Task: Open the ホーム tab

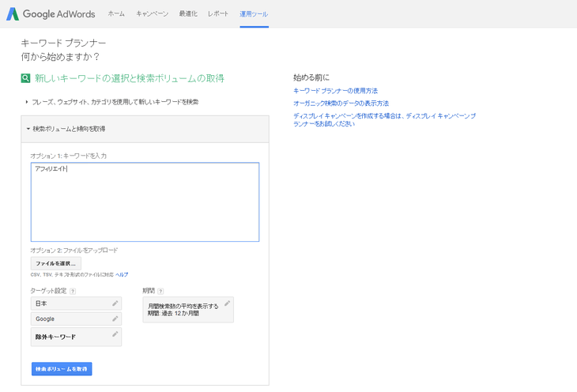Action: click(116, 14)
